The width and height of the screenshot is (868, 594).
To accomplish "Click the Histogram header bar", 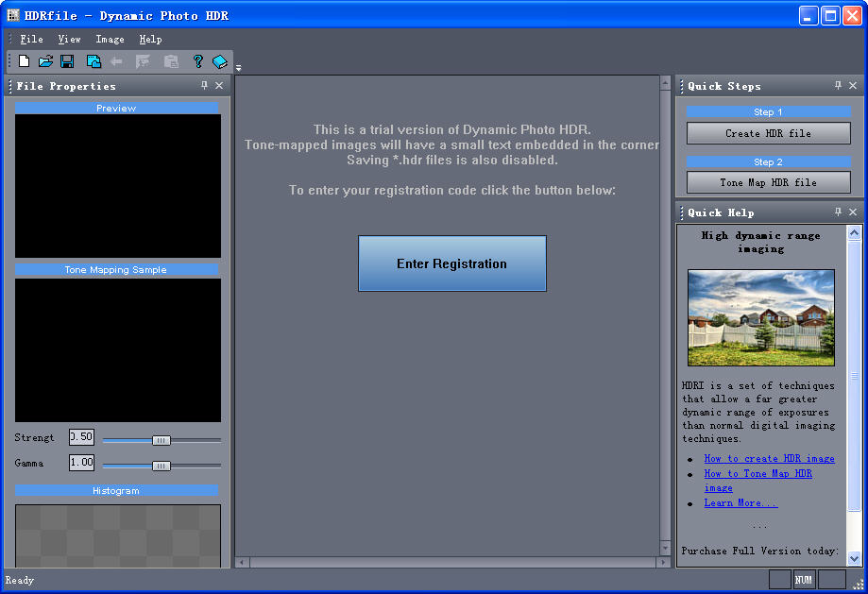I will pyautogui.click(x=116, y=490).
